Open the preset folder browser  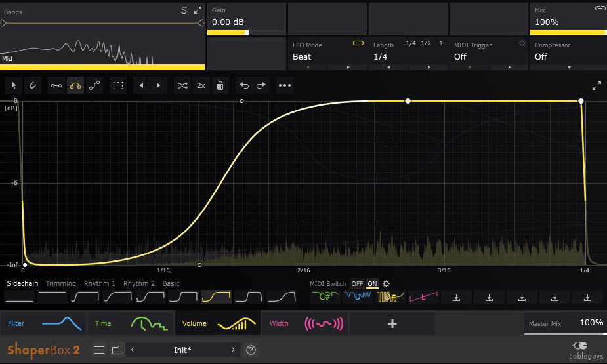pos(117,350)
